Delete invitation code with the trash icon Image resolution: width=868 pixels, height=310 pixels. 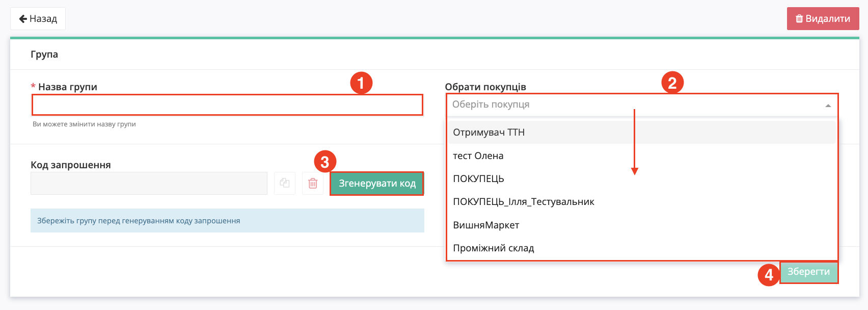[313, 184]
